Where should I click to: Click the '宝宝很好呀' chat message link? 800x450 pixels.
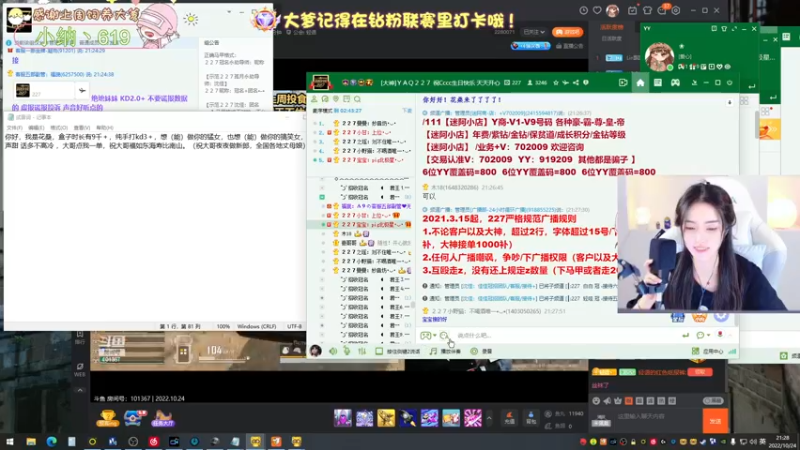tap(435, 319)
